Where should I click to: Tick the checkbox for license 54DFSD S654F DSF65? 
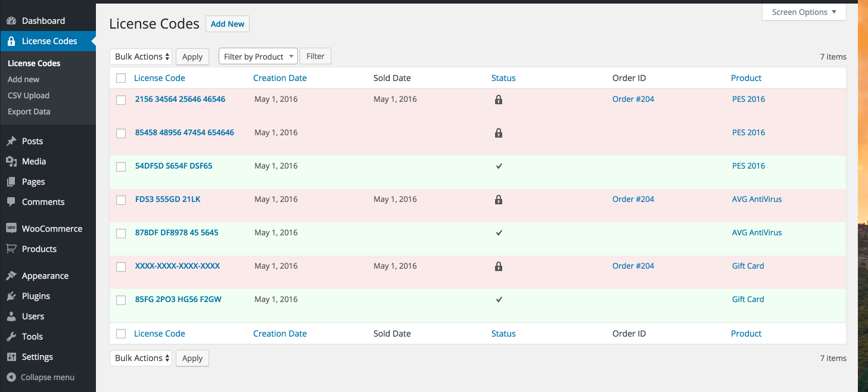pos(121,167)
